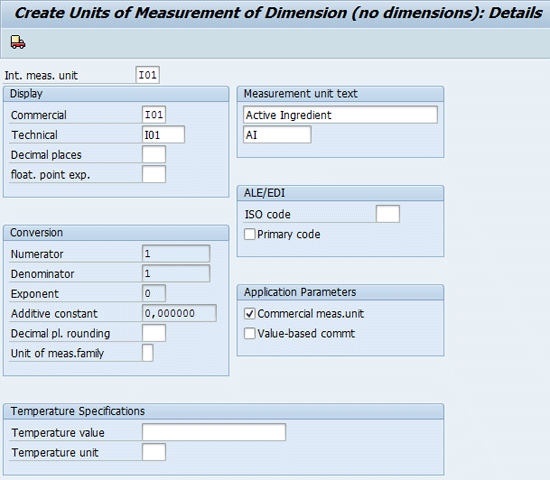Click the AI short text field
Screen dimensions: 550x480
pyautogui.click(x=277, y=135)
